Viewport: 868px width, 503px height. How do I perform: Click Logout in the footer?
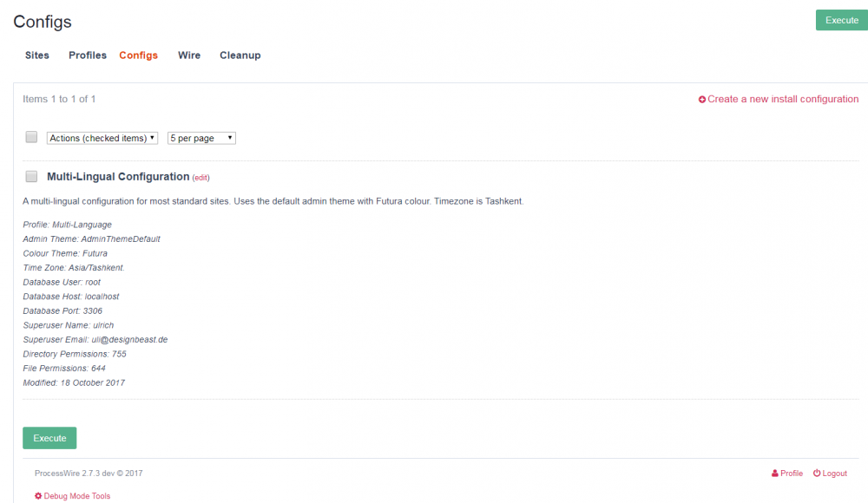(835, 473)
